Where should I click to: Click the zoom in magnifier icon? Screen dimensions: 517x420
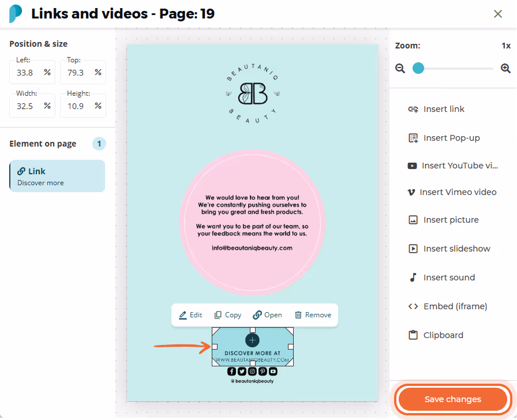coord(505,68)
